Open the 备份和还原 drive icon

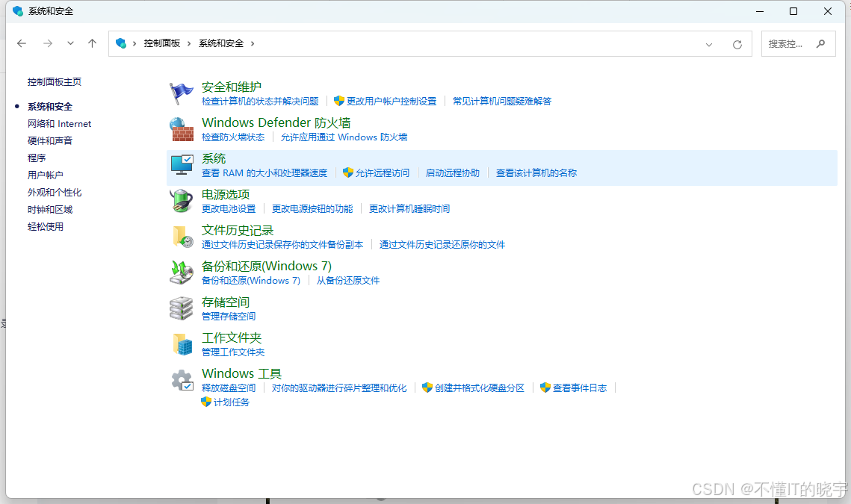click(182, 273)
